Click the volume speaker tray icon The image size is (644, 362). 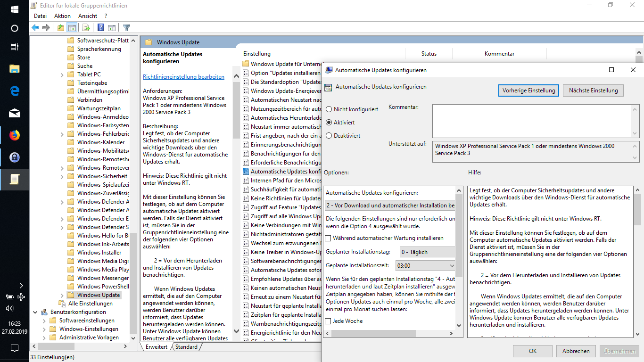pos(9,308)
